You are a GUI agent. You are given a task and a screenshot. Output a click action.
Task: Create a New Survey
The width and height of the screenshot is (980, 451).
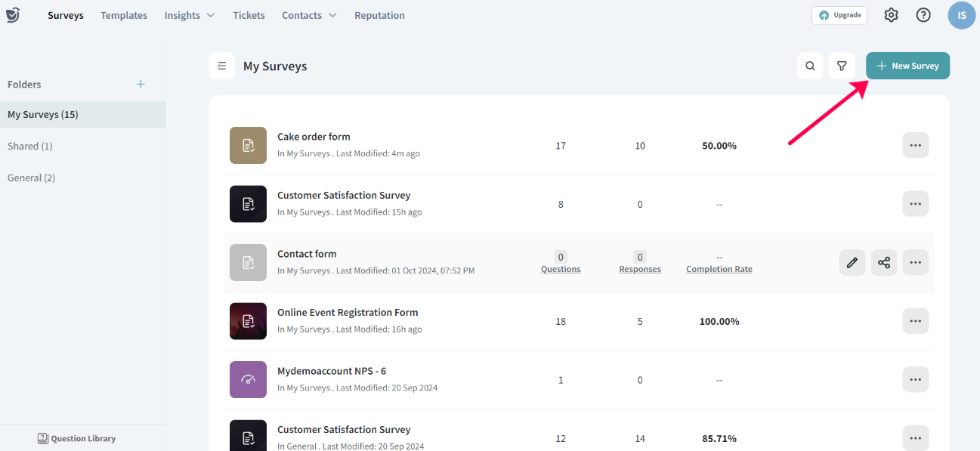click(x=907, y=66)
